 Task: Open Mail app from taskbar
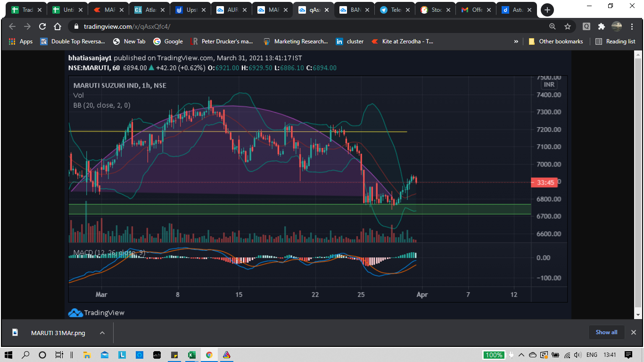click(104, 355)
